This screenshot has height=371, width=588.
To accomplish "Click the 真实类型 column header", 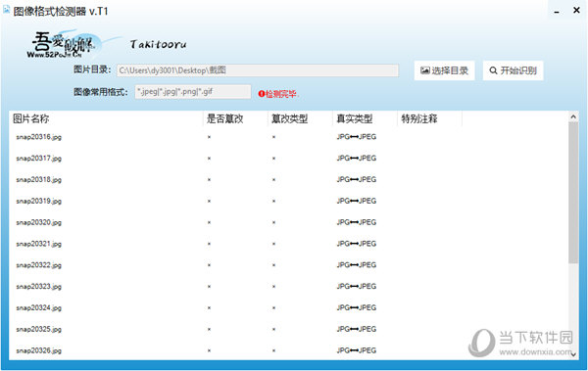I will (x=365, y=118).
